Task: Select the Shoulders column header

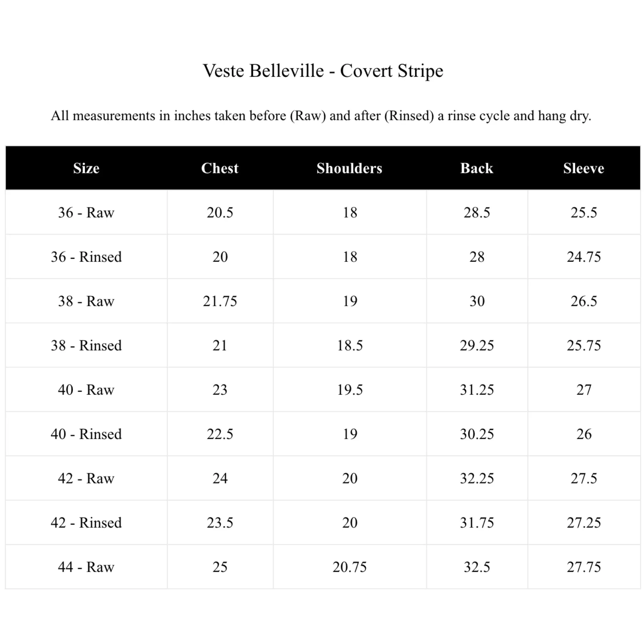Action: click(x=350, y=168)
